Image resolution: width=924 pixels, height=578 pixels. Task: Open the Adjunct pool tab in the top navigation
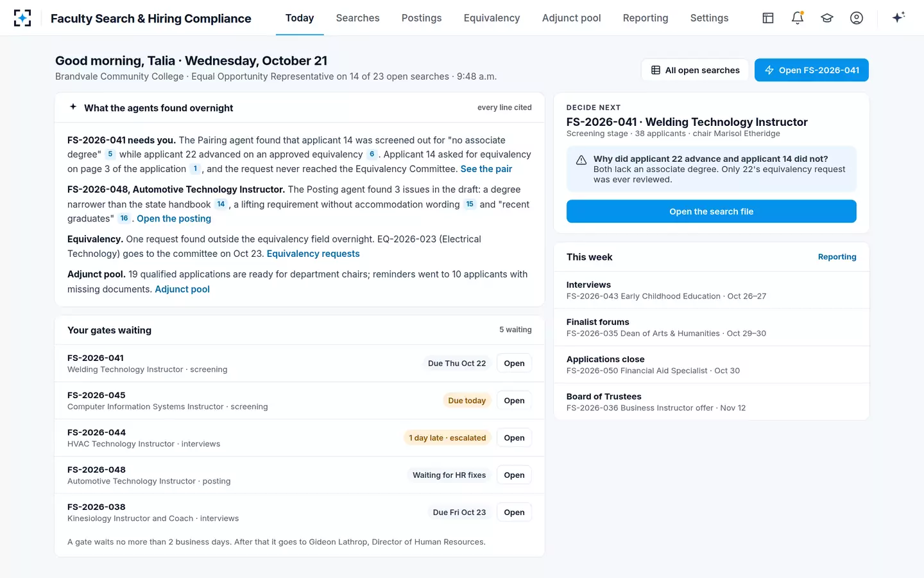point(571,18)
